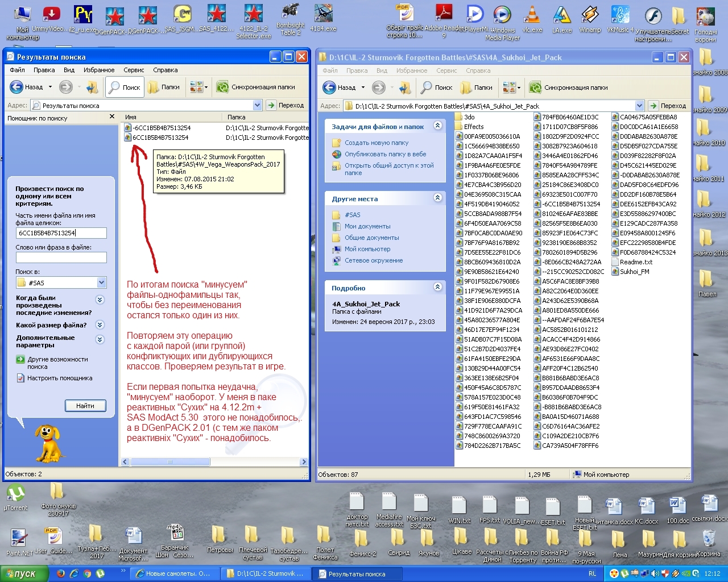The height and width of the screenshot is (582, 728).
Task: Collapse 'Другие места' panel
Action: (x=437, y=198)
